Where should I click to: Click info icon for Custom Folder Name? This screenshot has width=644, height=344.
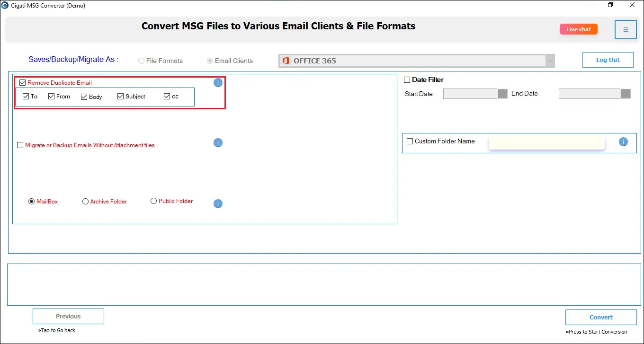pyautogui.click(x=623, y=141)
